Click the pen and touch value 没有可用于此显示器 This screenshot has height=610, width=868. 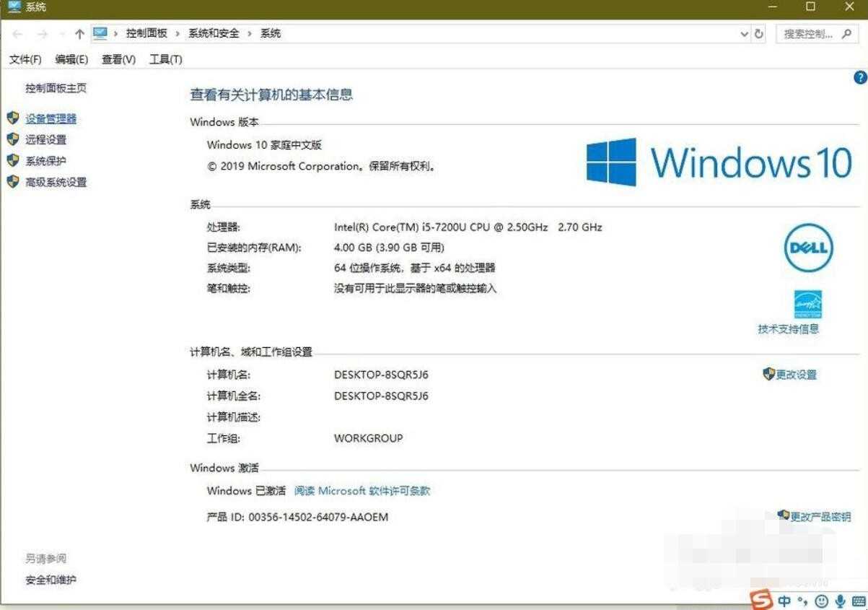click(416, 288)
